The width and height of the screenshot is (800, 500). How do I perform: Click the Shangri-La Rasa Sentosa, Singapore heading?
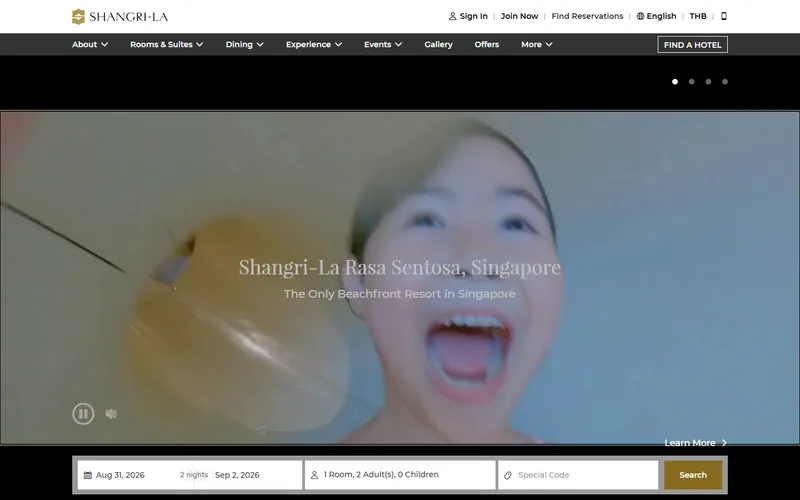point(400,267)
